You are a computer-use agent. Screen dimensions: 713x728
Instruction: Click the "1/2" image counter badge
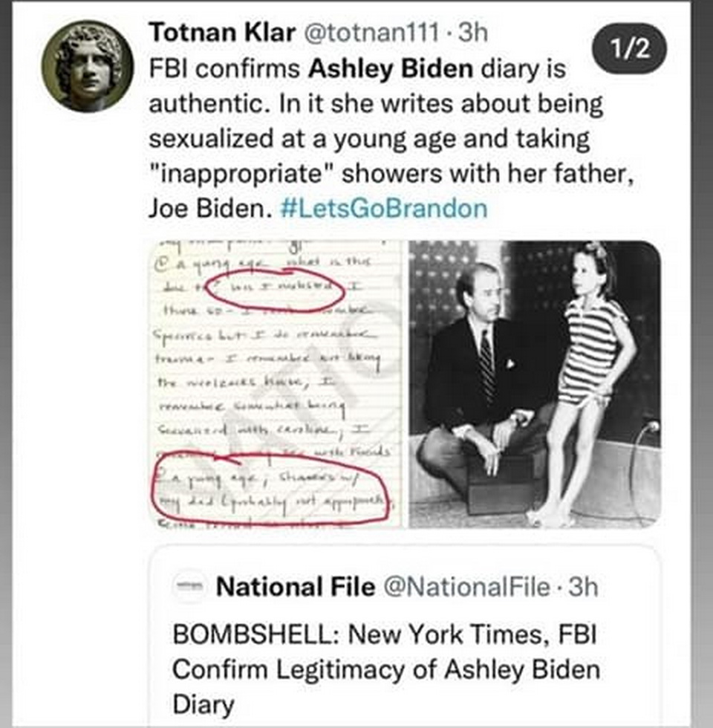(x=630, y=49)
